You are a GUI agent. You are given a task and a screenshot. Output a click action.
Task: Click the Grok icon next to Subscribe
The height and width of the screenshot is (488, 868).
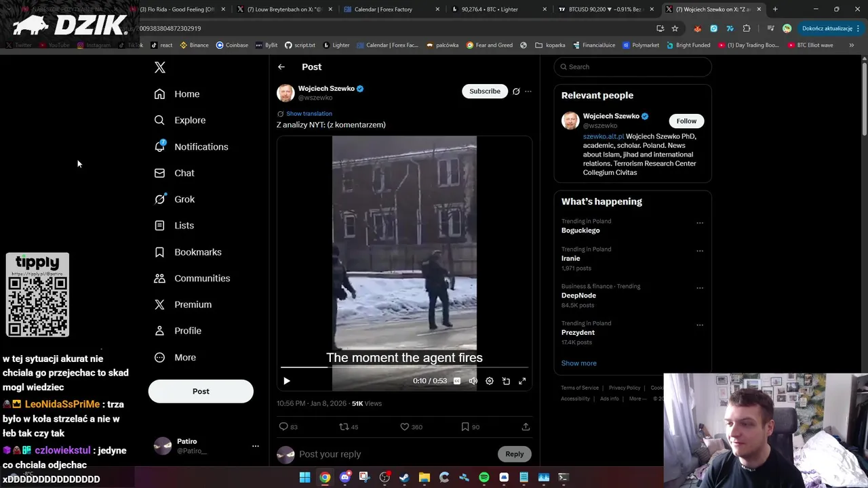coord(516,91)
